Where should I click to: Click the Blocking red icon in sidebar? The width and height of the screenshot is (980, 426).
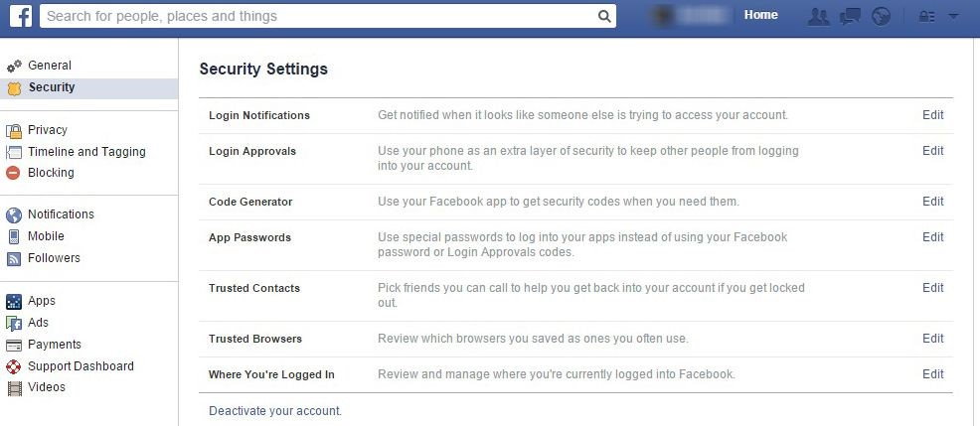click(13, 173)
